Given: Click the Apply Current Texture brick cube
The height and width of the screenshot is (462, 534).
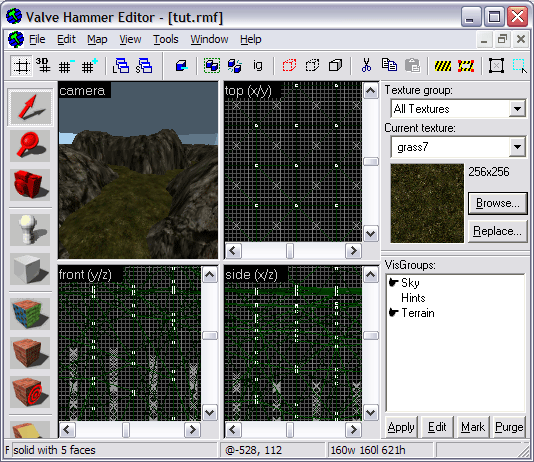Looking at the screenshot, I should coord(30,353).
